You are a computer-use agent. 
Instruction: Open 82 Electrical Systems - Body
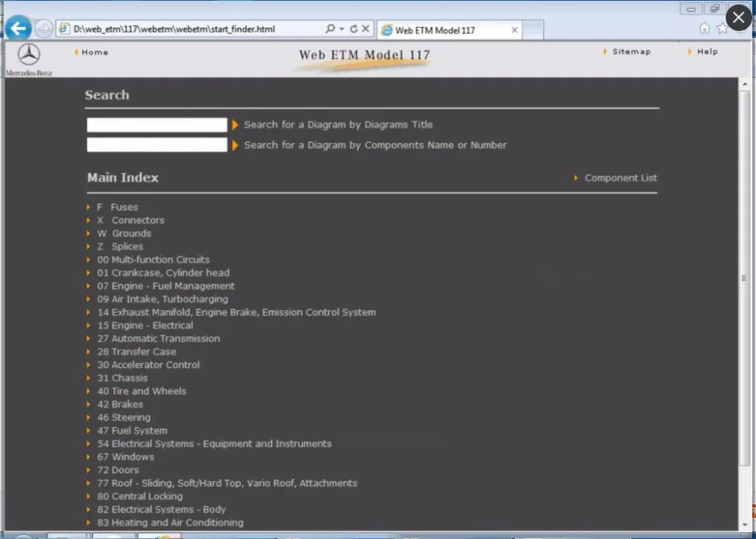point(161,509)
